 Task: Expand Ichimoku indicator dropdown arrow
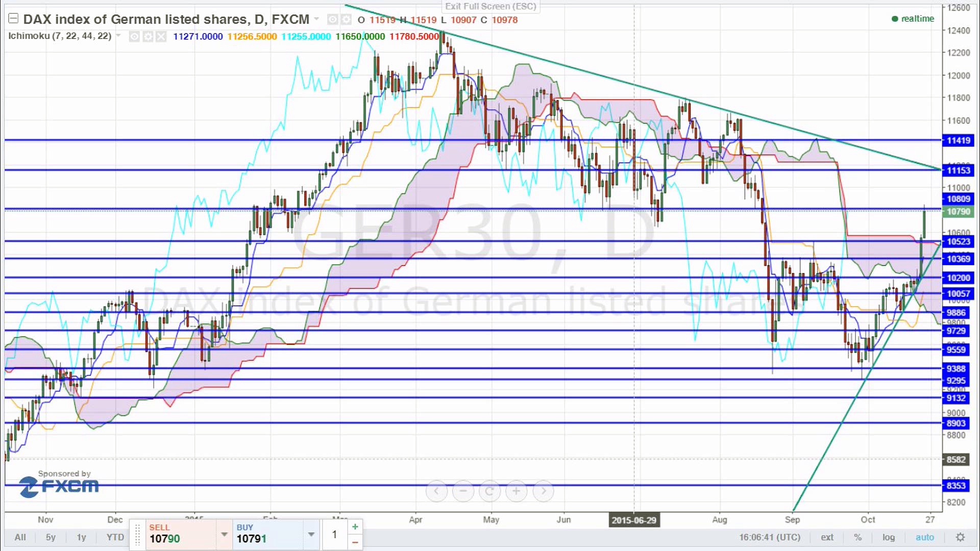point(118,36)
